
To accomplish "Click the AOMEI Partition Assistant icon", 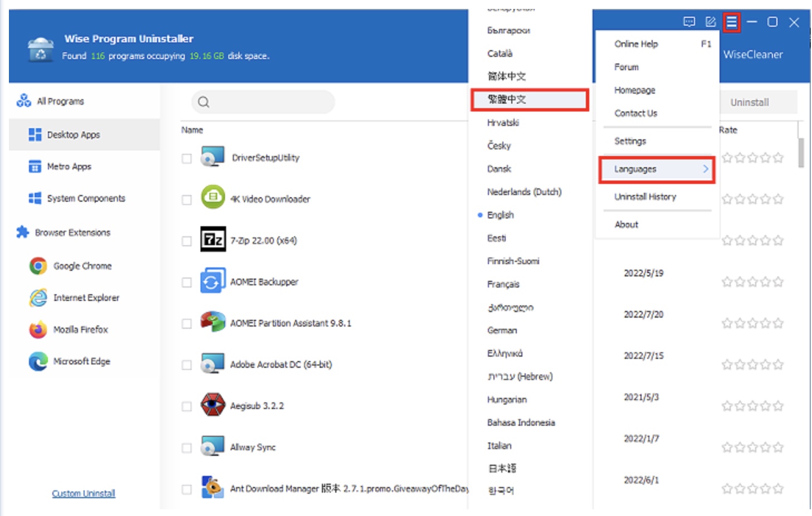I will 213,322.
